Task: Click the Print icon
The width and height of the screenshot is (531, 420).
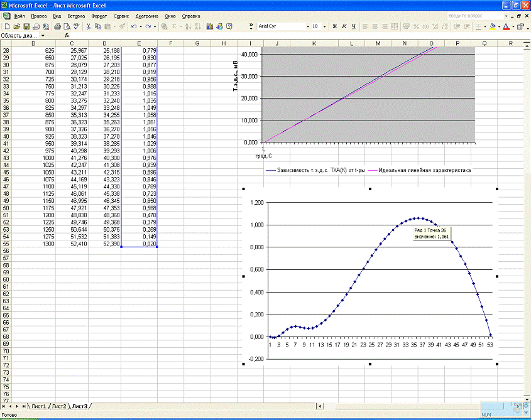Action: 57,27
